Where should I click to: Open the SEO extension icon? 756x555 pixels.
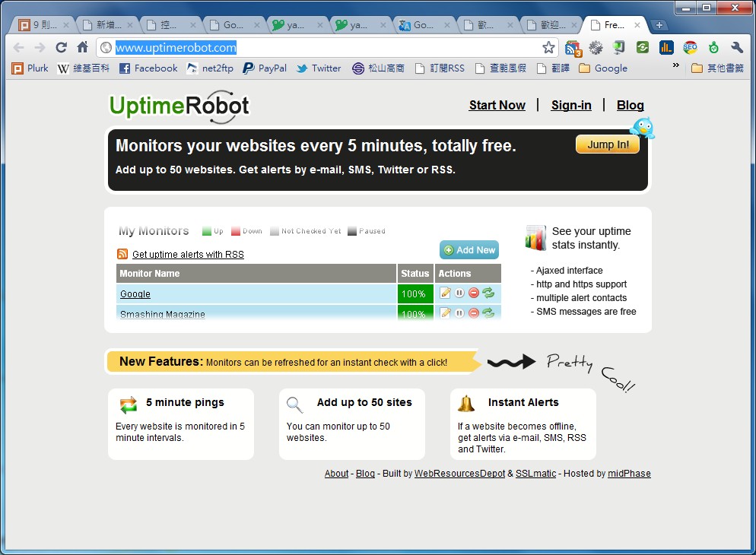pyautogui.click(x=690, y=47)
